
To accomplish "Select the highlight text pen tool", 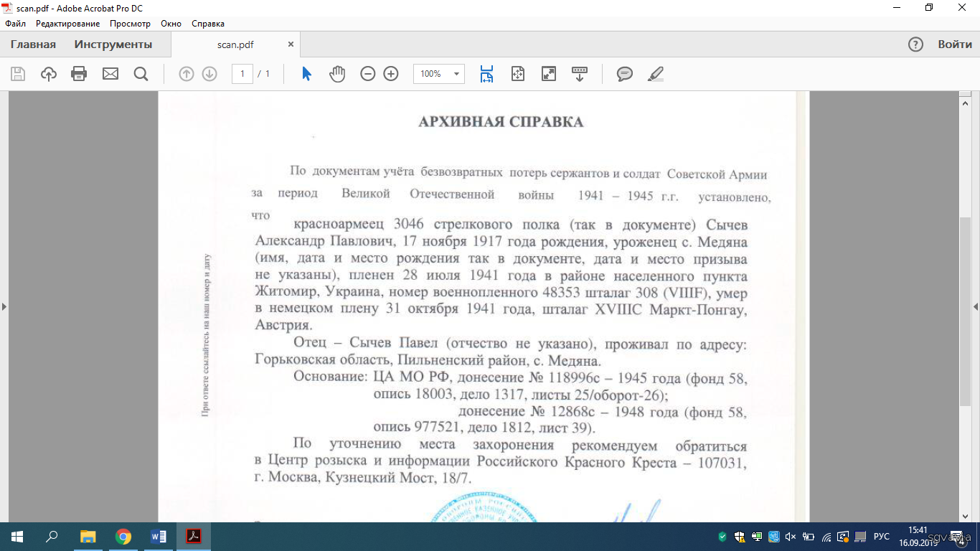I will pos(655,74).
